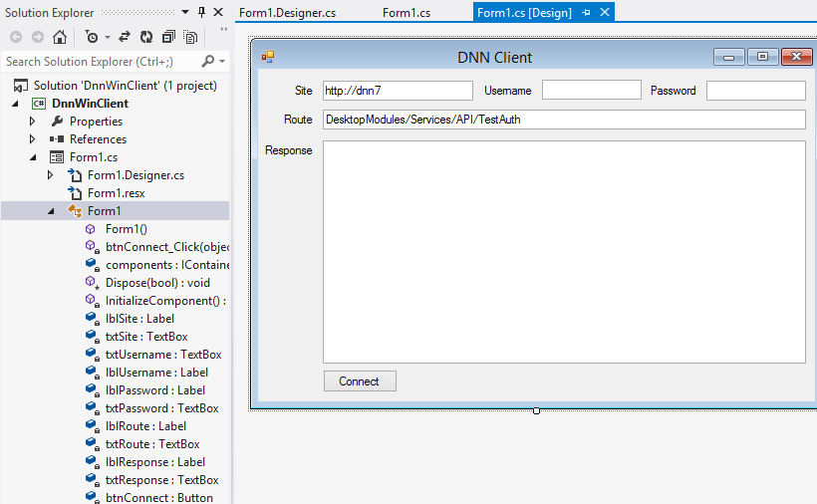
Task: Select lblSite : Label member
Action: click(x=139, y=319)
